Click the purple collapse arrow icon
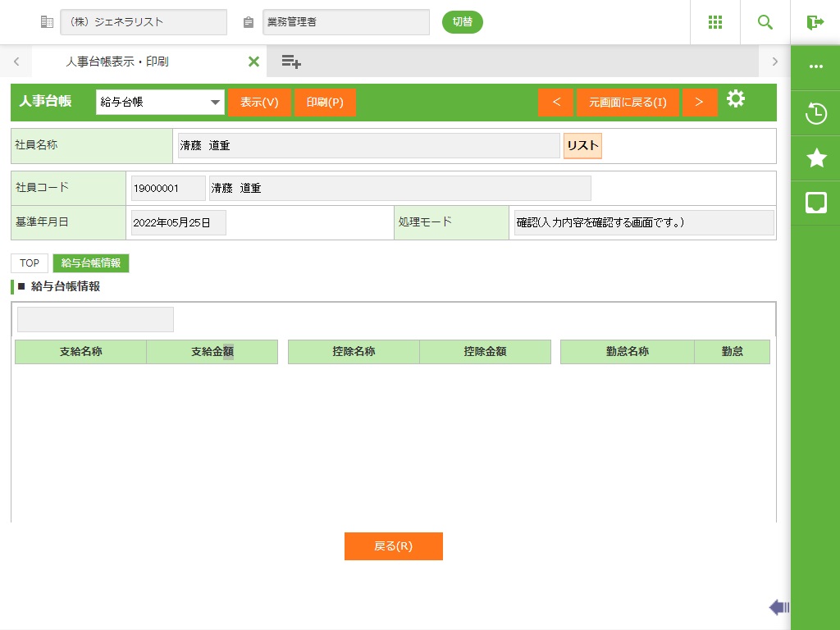Image resolution: width=840 pixels, height=630 pixels. [x=778, y=607]
